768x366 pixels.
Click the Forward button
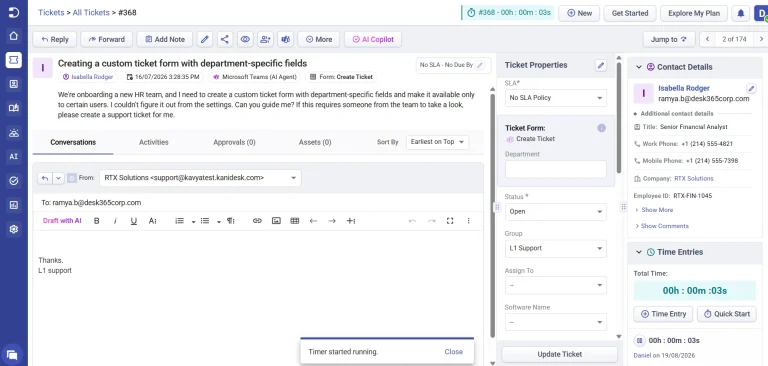coord(107,40)
